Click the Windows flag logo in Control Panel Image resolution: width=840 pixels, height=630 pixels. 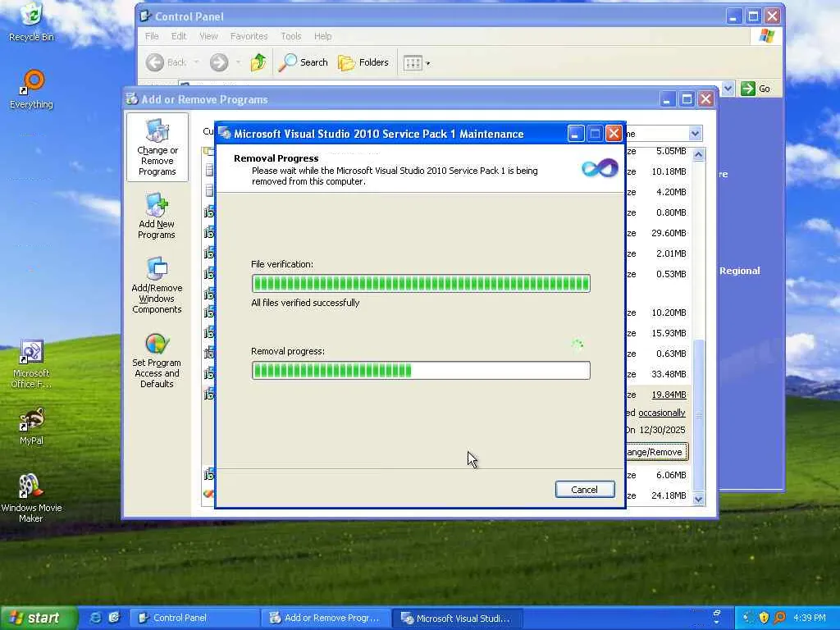click(767, 36)
